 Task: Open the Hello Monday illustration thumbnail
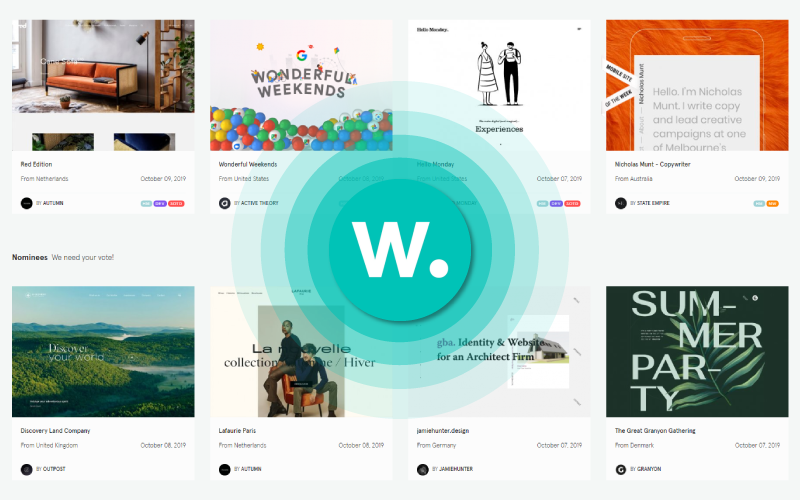point(499,85)
